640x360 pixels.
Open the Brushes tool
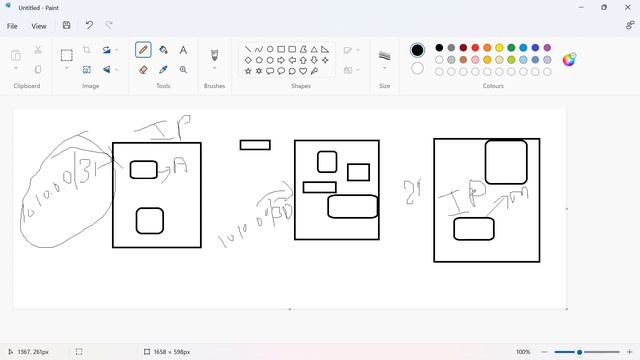pos(214,55)
